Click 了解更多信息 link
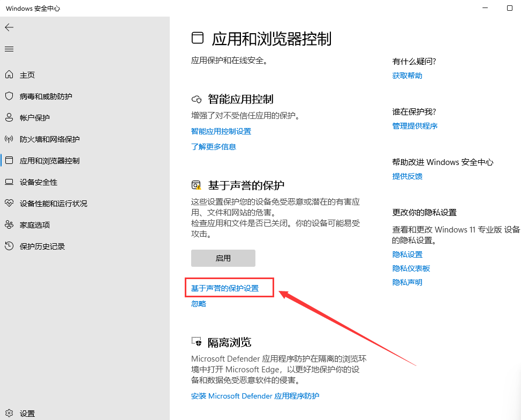Viewport: 521px width, 420px height. [214, 146]
